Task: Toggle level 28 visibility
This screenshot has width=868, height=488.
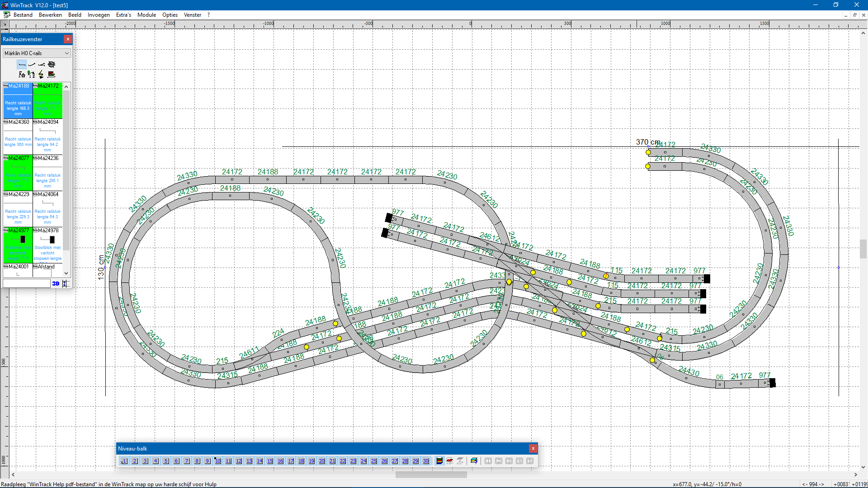Action: click(x=405, y=461)
